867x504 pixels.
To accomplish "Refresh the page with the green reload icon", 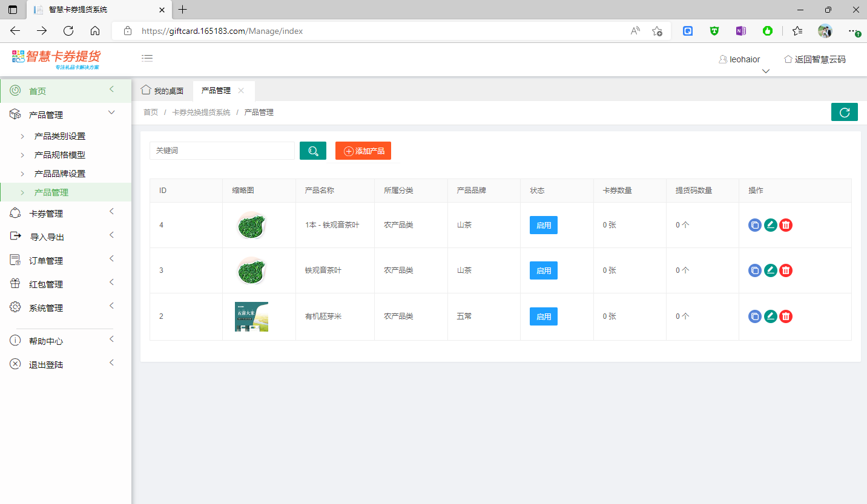I will pos(844,113).
